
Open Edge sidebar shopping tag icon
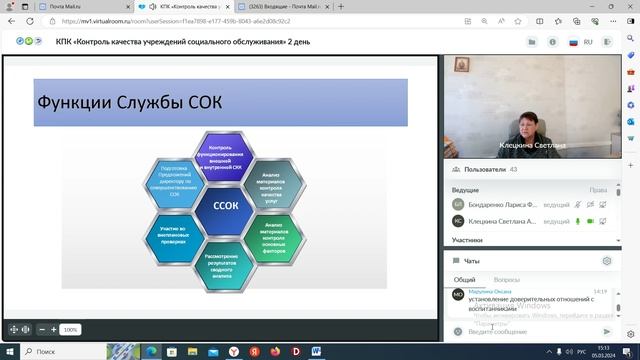click(631, 55)
